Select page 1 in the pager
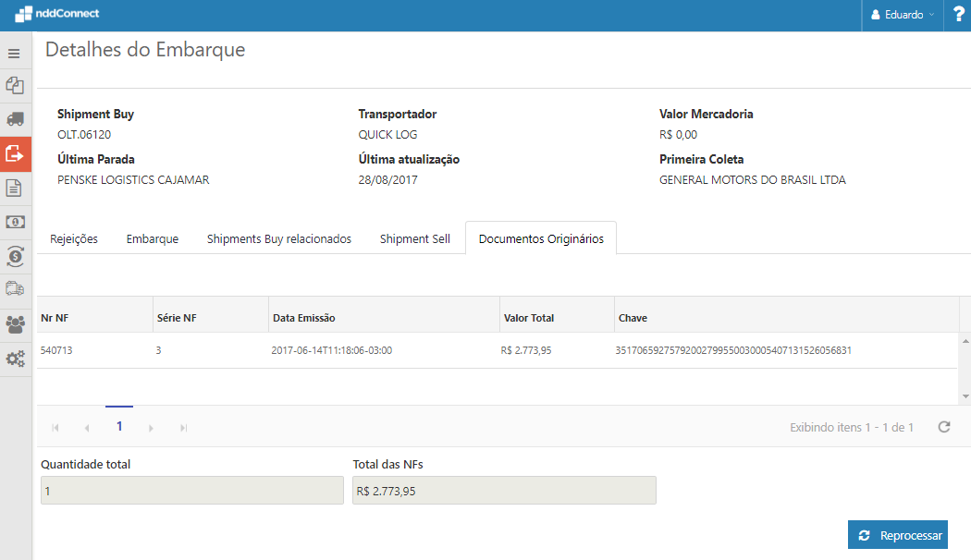 click(x=119, y=427)
